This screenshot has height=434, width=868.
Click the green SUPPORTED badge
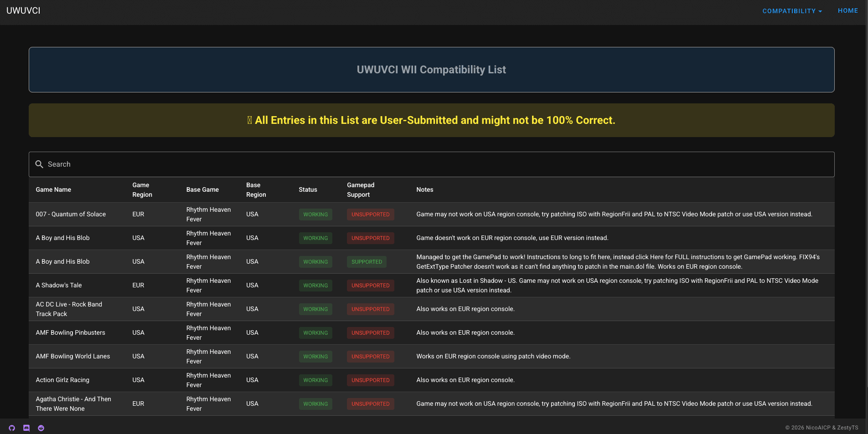point(367,262)
